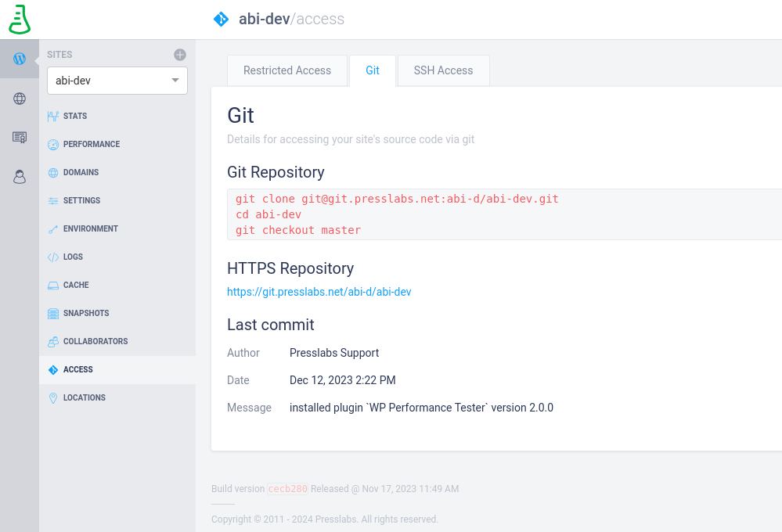782x532 pixels.
Task: Open the https://git.presslabs.net/abi-d/abi-dev link
Action: pyautogui.click(x=319, y=292)
